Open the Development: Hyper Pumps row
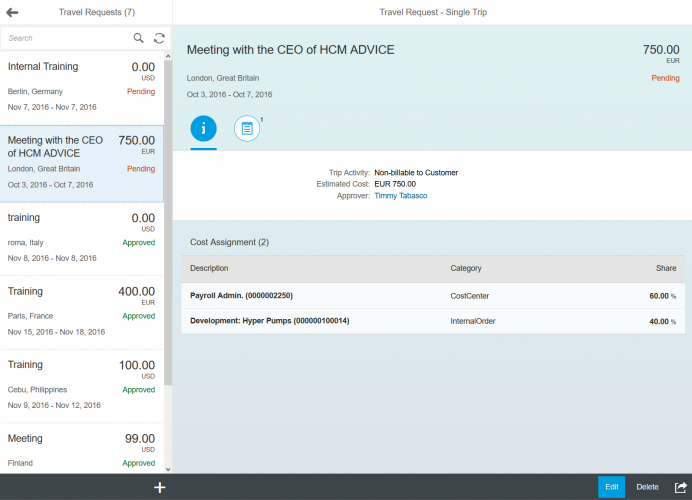The height and width of the screenshot is (500, 692). tap(433, 321)
